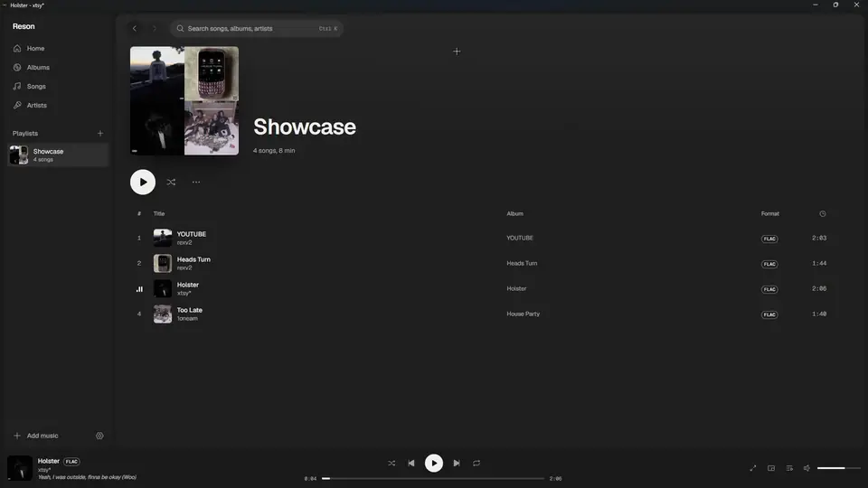Screen dimensions: 868x488
Task: Create a new playlist with plus icon
Action: (100, 134)
